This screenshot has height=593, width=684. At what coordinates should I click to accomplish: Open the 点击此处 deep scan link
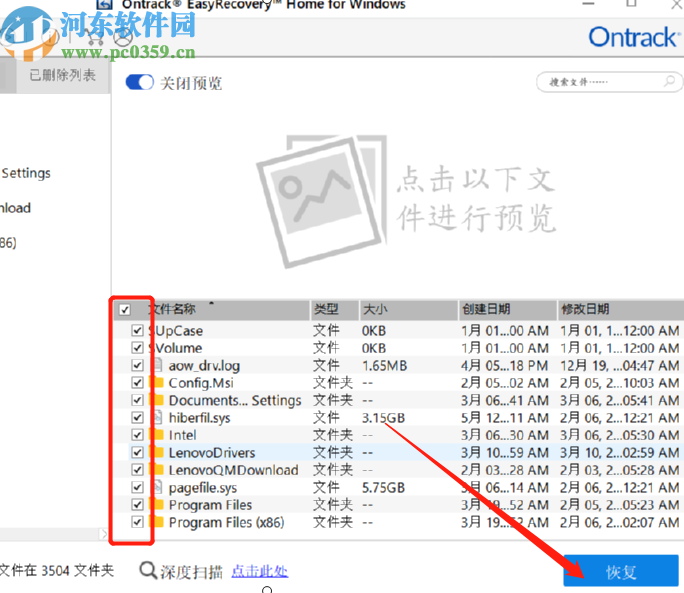[x=260, y=571]
